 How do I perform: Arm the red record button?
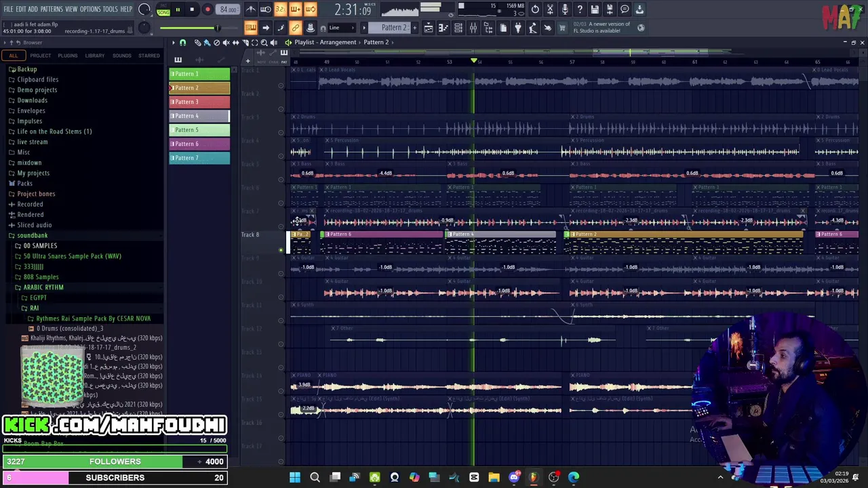tap(208, 9)
